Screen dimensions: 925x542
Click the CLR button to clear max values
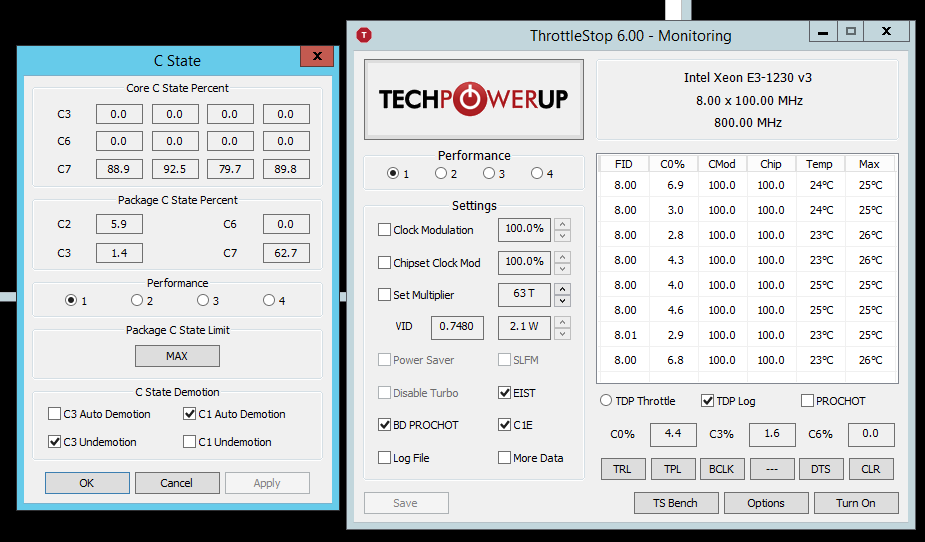[x=871, y=469]
